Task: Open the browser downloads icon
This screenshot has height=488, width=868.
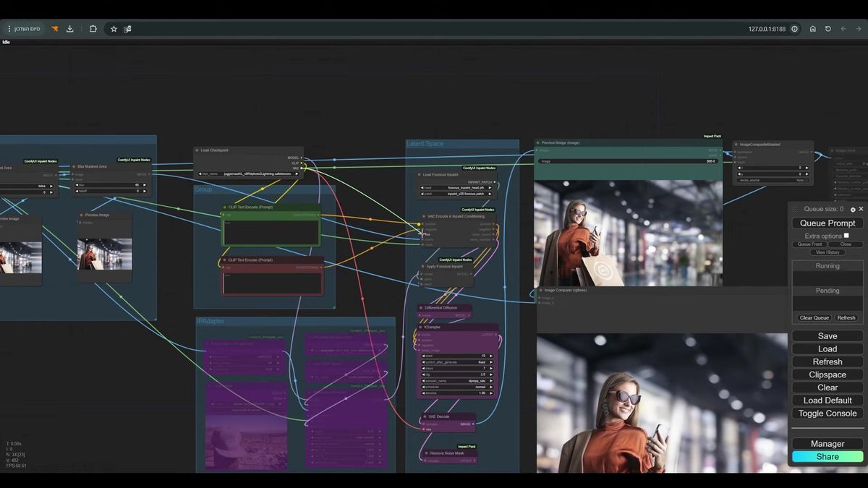Action: click(70, 29)
